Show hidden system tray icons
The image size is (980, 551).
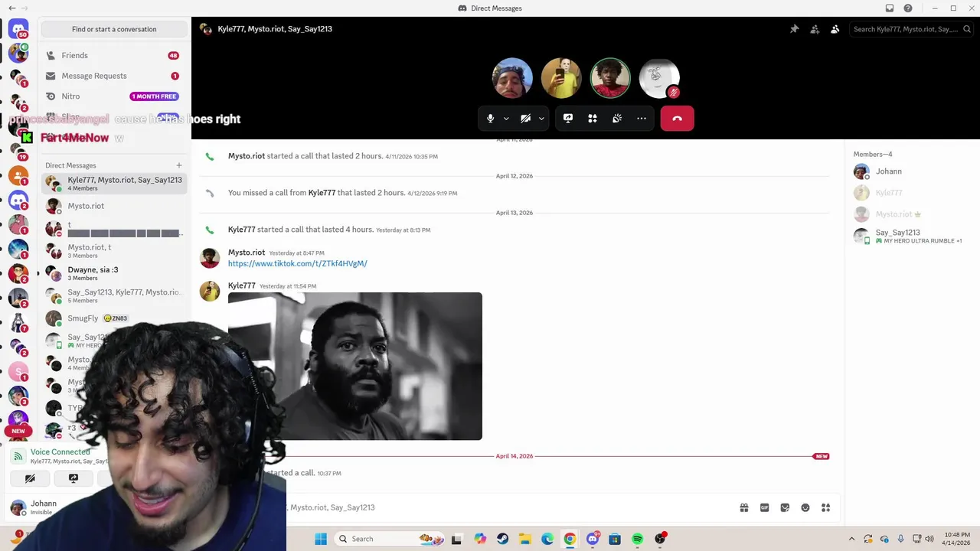point(851,539)
